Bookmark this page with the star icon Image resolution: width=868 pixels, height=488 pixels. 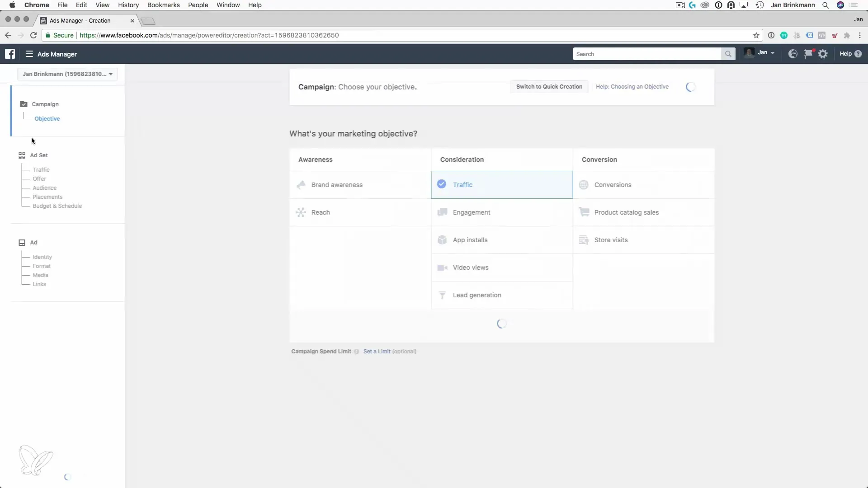[x=756, y=35]
